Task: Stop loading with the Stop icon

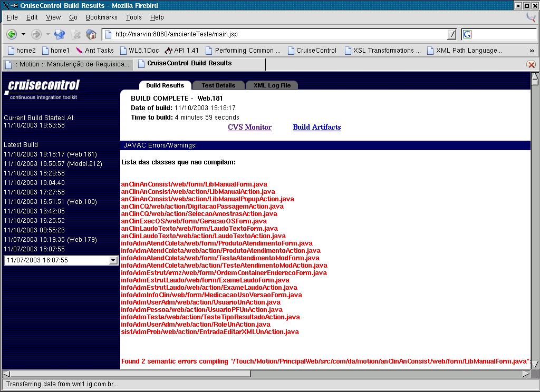Action: [x=76, y=34]
